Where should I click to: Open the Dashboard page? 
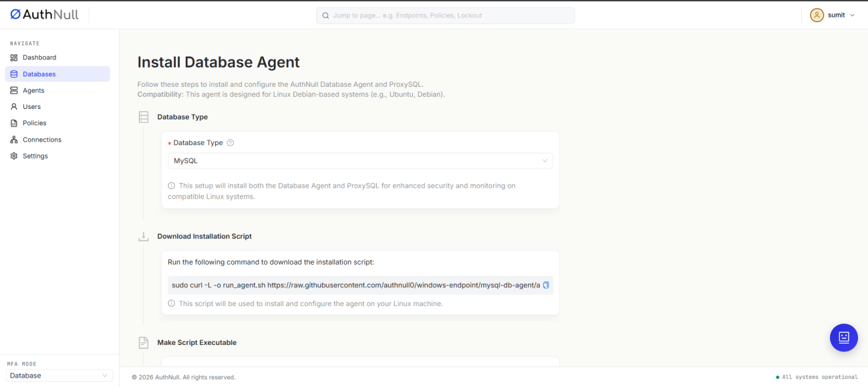tap(57, 57)
